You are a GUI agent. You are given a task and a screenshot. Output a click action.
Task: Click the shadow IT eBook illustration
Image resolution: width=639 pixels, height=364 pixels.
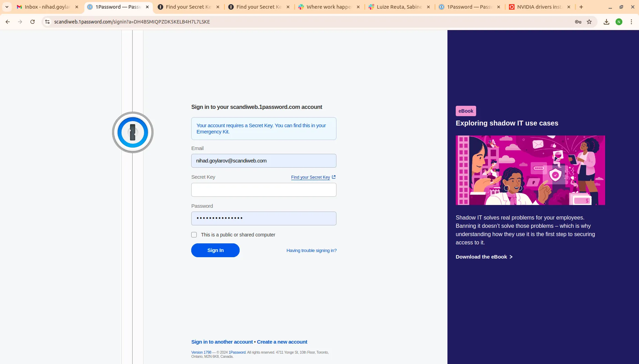[x=530, y=170]
